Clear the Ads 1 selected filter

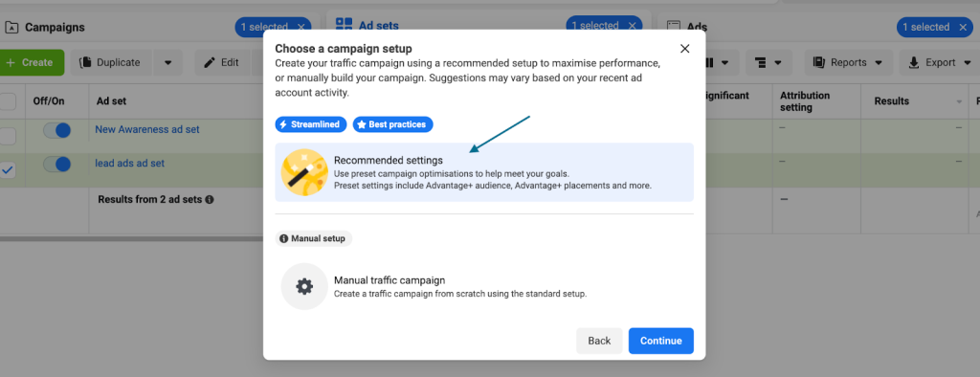[963, 27]
